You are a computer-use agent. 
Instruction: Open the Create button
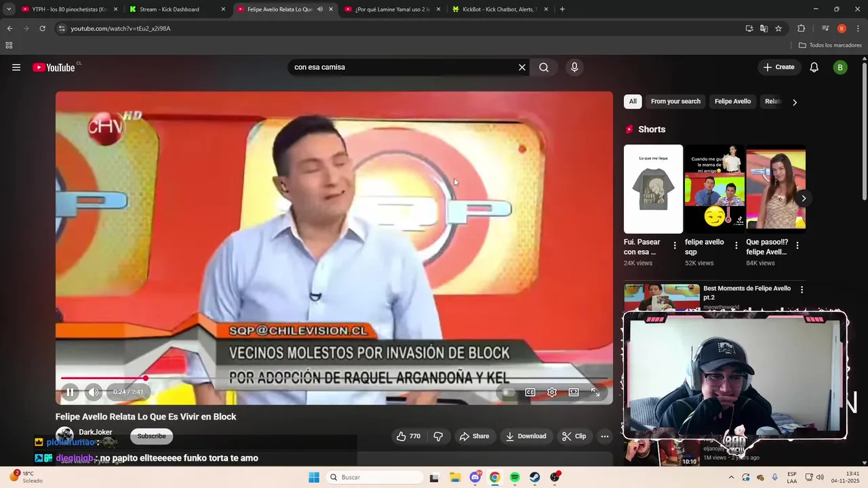point(778,67)
